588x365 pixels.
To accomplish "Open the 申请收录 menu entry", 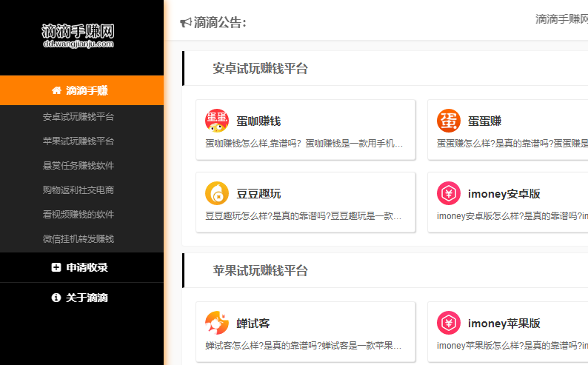I will click(81, 267).
